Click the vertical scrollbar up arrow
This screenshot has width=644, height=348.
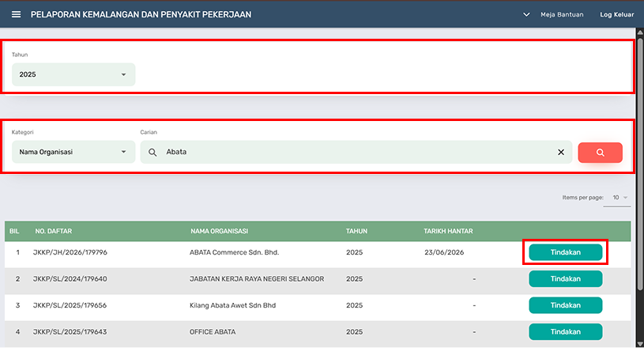640,32
